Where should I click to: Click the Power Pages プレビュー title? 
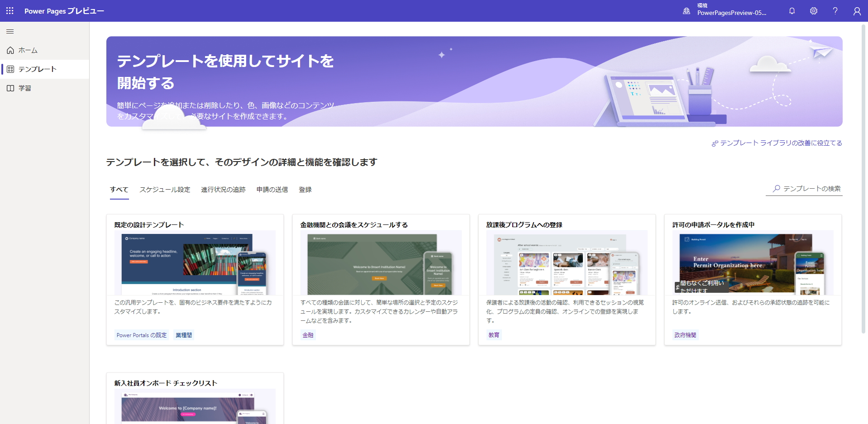64,11
